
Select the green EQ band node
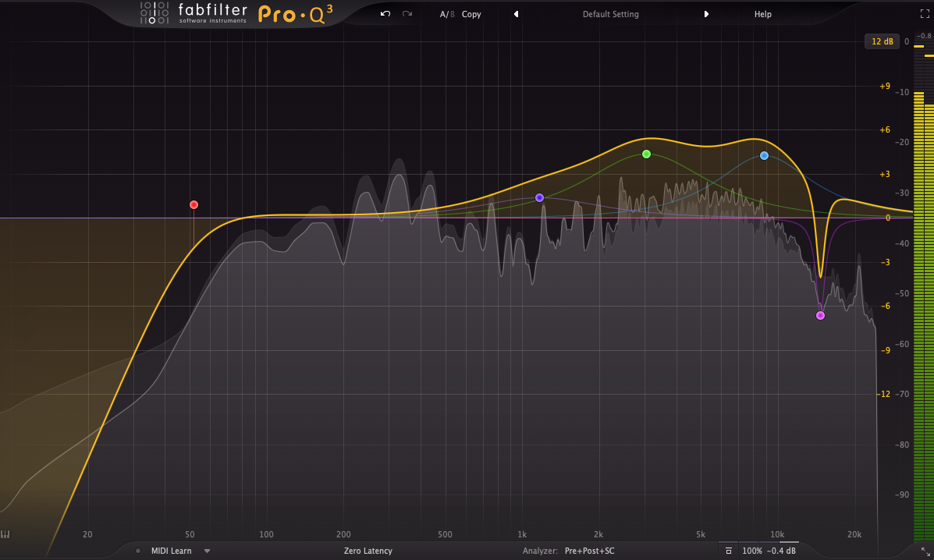click(646, 154)
